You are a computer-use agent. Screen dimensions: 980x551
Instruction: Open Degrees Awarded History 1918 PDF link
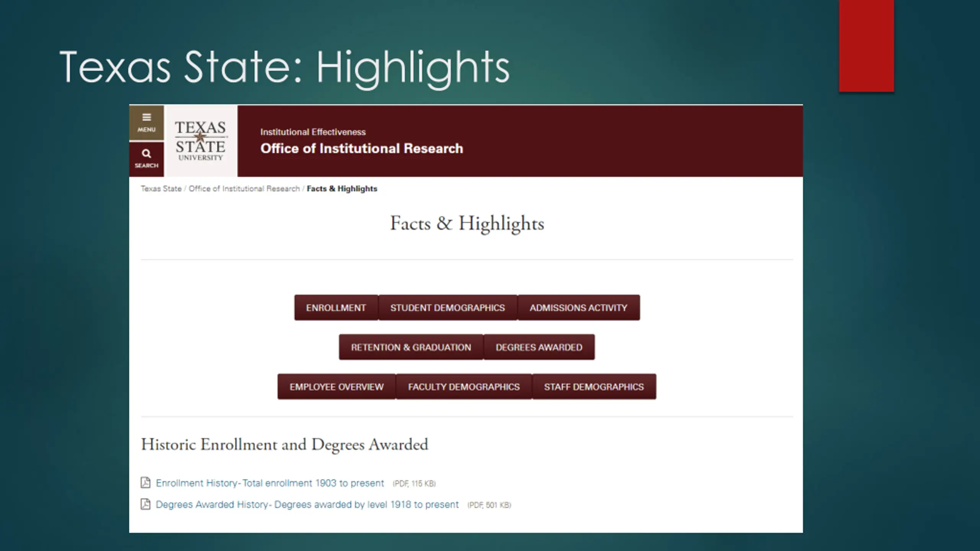click(307, 505)
